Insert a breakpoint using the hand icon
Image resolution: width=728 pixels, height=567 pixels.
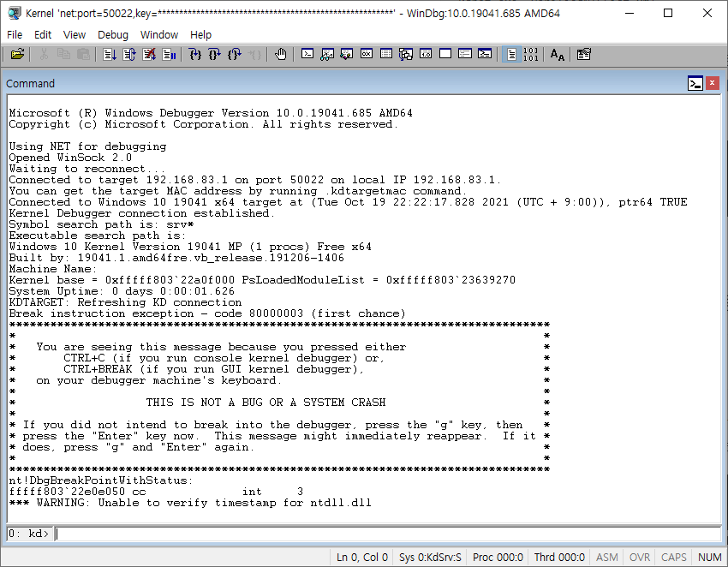tap(281, 54)
